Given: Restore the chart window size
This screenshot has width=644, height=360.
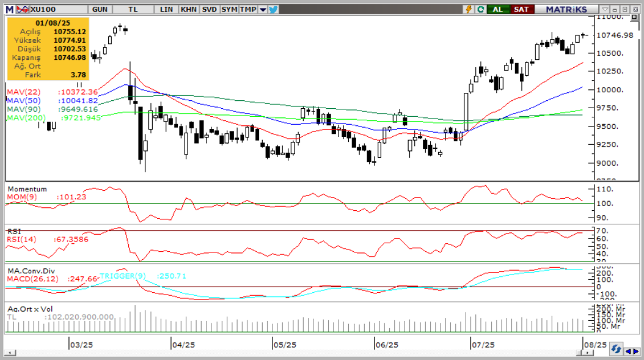Looking at the screenshot, I should 624,9.
